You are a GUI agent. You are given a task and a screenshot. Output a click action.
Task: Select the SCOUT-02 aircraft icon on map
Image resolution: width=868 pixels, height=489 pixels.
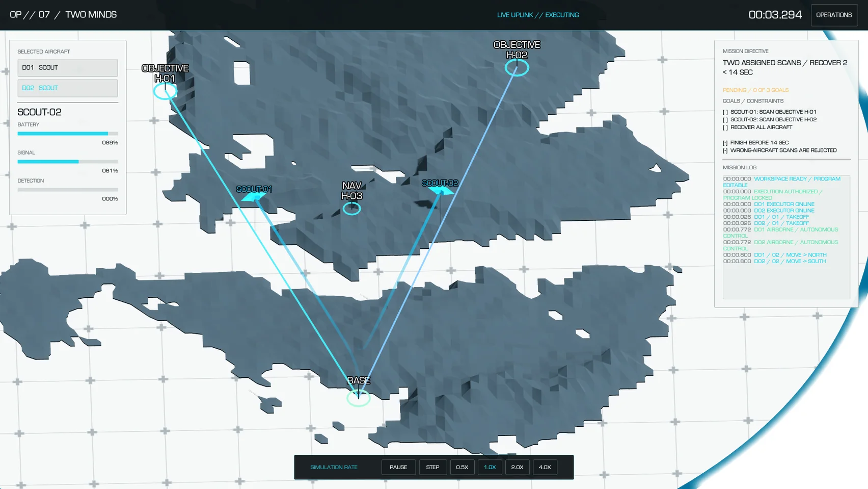(x=441, y=191)
